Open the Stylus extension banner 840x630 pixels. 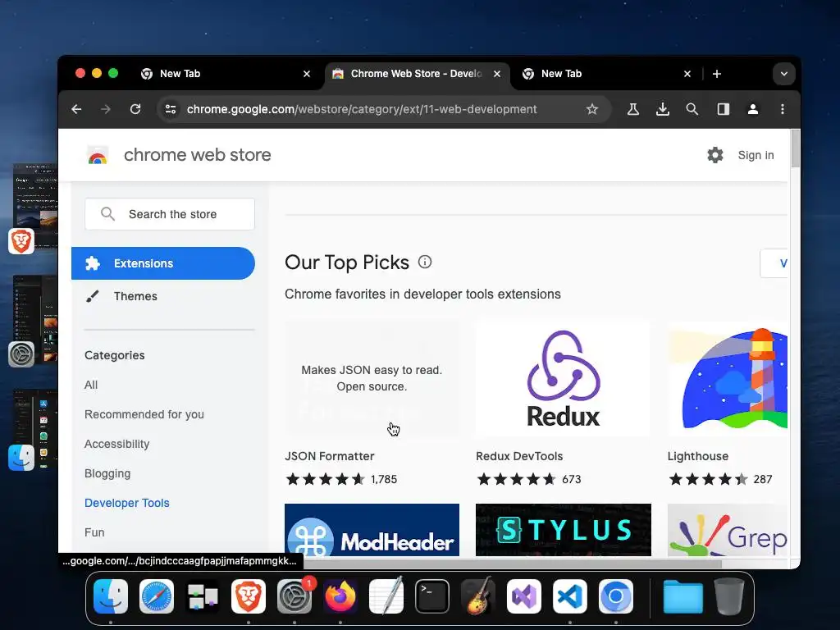tap(563, 530)
